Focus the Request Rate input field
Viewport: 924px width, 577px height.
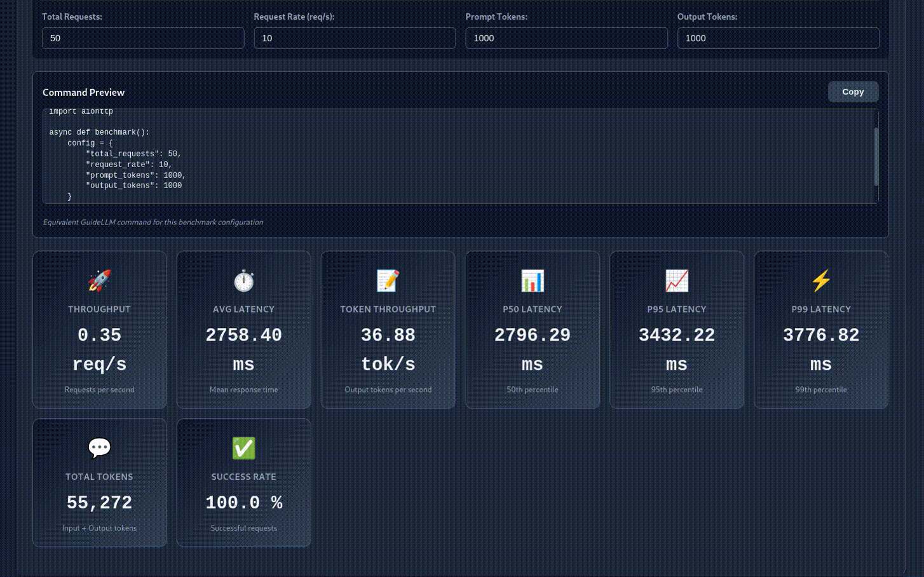[x=355, y=38]
